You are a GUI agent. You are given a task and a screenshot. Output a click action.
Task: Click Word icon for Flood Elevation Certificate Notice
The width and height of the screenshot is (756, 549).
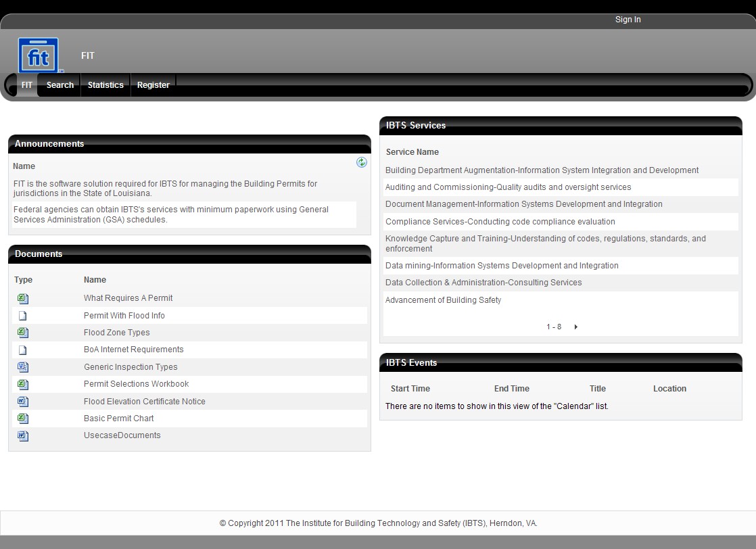pyautogui.click(x=23, y=402)
